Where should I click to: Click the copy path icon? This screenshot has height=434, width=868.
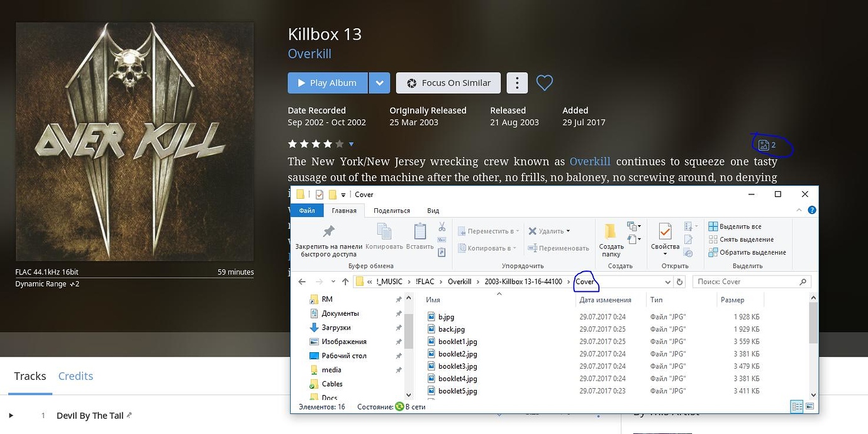(x=442, y=240)
